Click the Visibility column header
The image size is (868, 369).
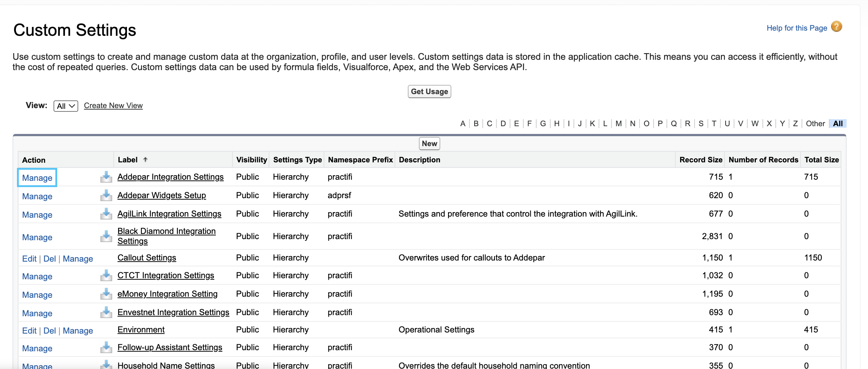(251, 160)
